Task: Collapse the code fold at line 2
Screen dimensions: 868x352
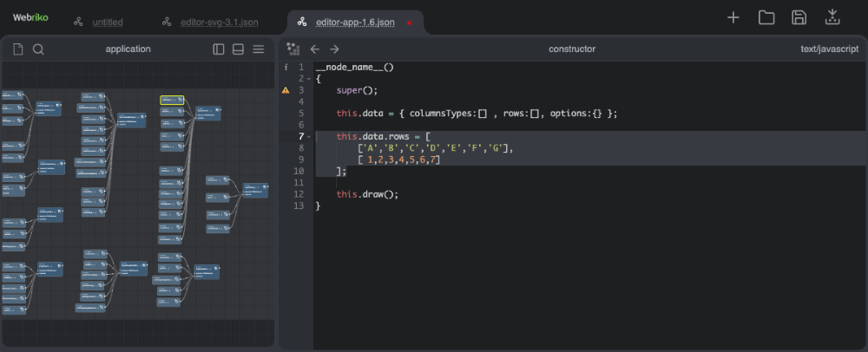Action: 308,79
